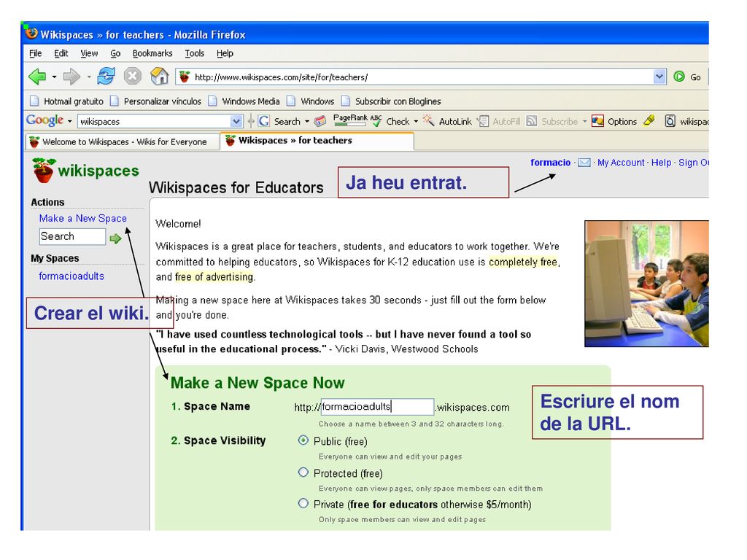The height and width of the screenshot is (560, 747).
Task: Open the Tools menu
Action: 194,53
